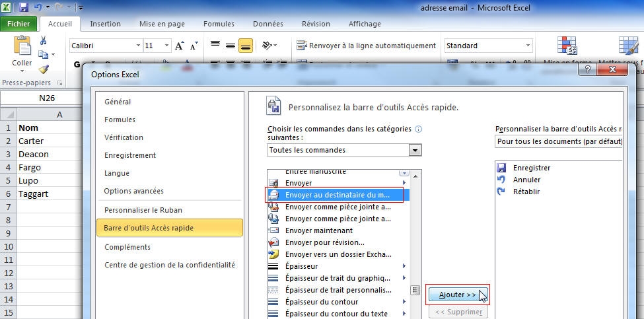
Task: Open the Pour tous les documents dropdown
Action: tap(559, 141)
